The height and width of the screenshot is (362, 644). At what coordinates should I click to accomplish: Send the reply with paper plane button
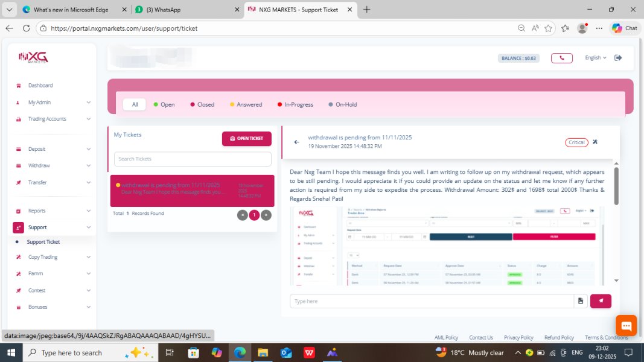[601, 301]
